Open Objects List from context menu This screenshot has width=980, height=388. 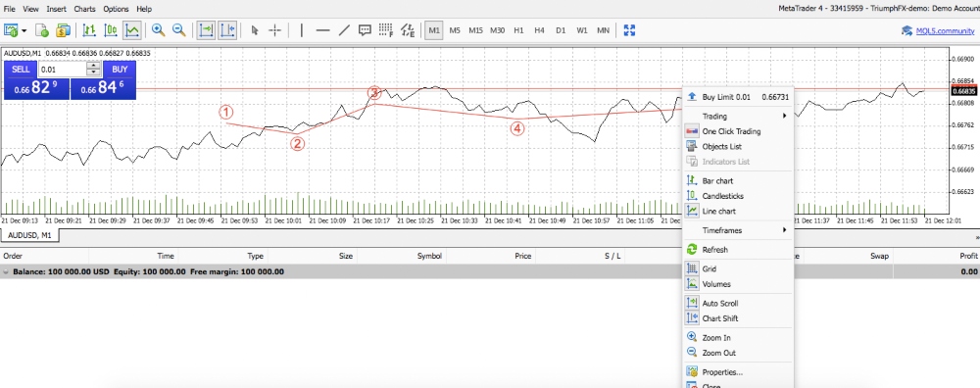point(738,146)
